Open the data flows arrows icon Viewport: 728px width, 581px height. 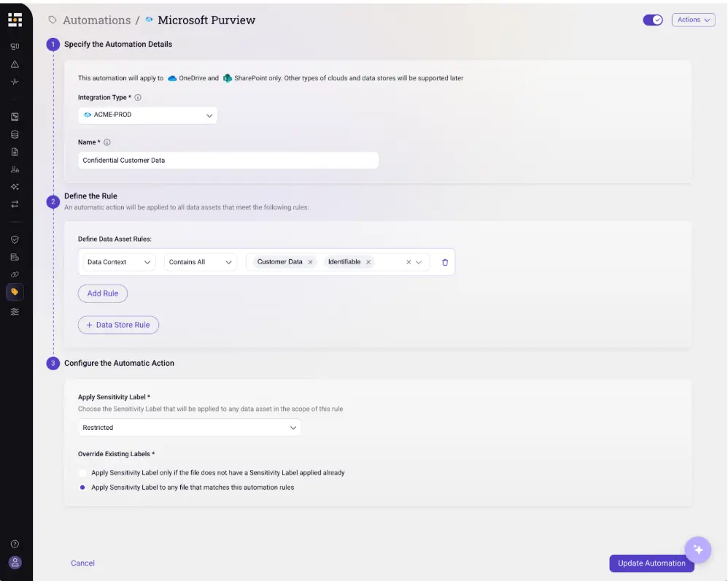pos(15,204)
